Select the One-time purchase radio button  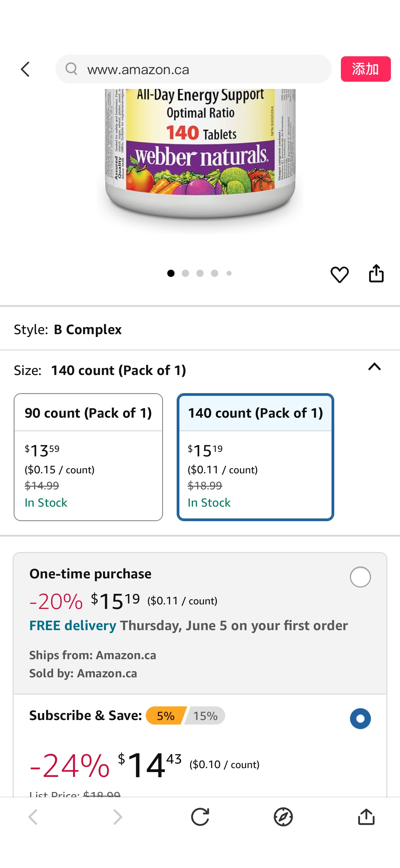pyautogui.click(x=360, y=577)
